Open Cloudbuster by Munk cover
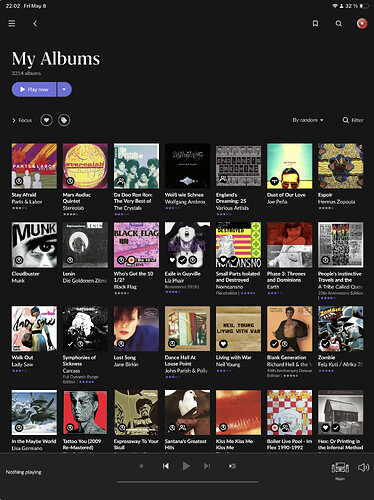Screen dimensions: 374x500 pos(34,245)
